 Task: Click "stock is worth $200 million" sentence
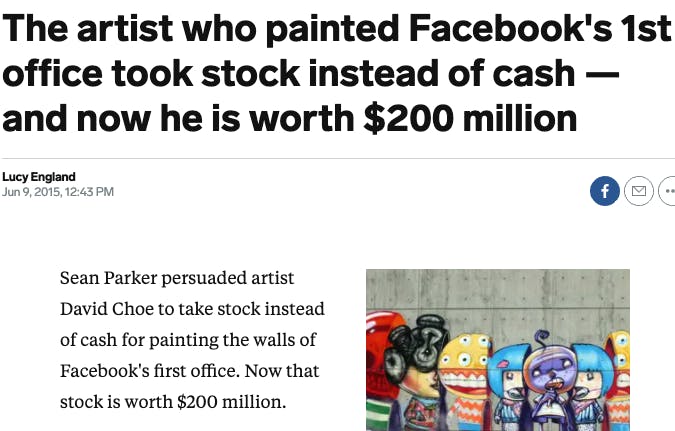[173, 402]
